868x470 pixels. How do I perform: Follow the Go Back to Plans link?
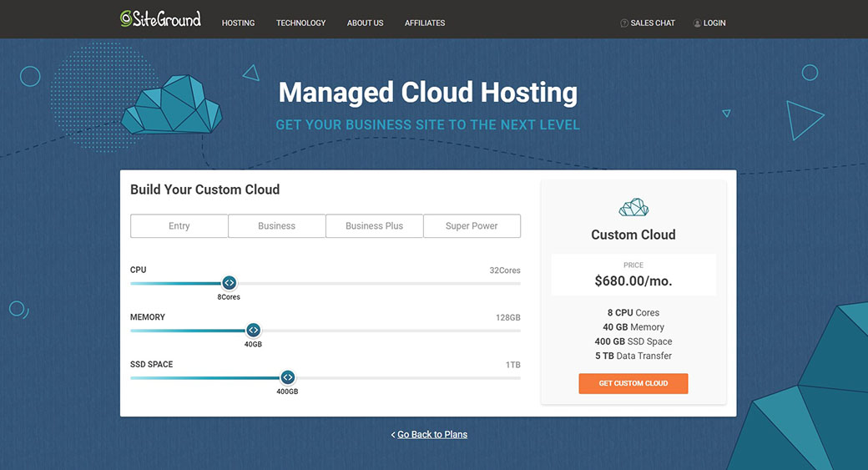click(431, 435)
